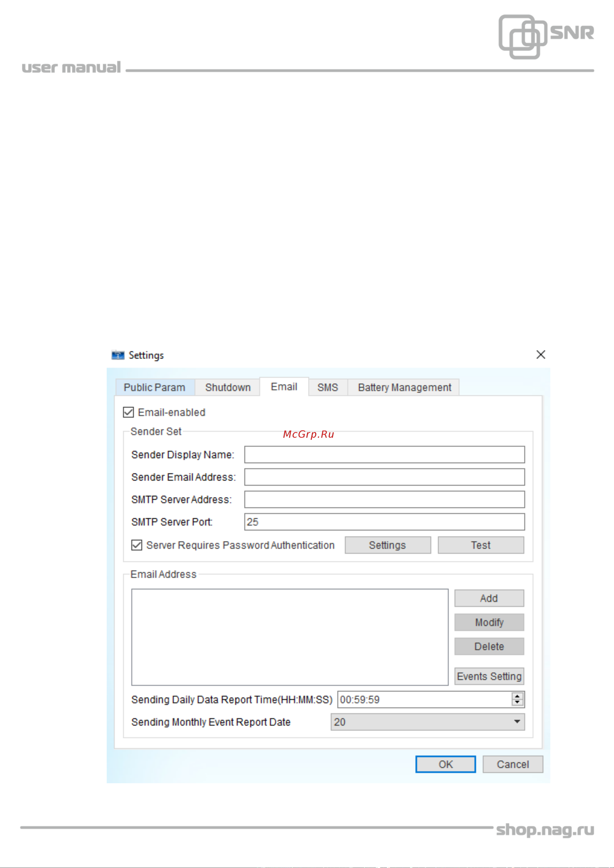Screen dimensions: 614x868
Task: Click the Cancel button
Action: coord(513,764)
